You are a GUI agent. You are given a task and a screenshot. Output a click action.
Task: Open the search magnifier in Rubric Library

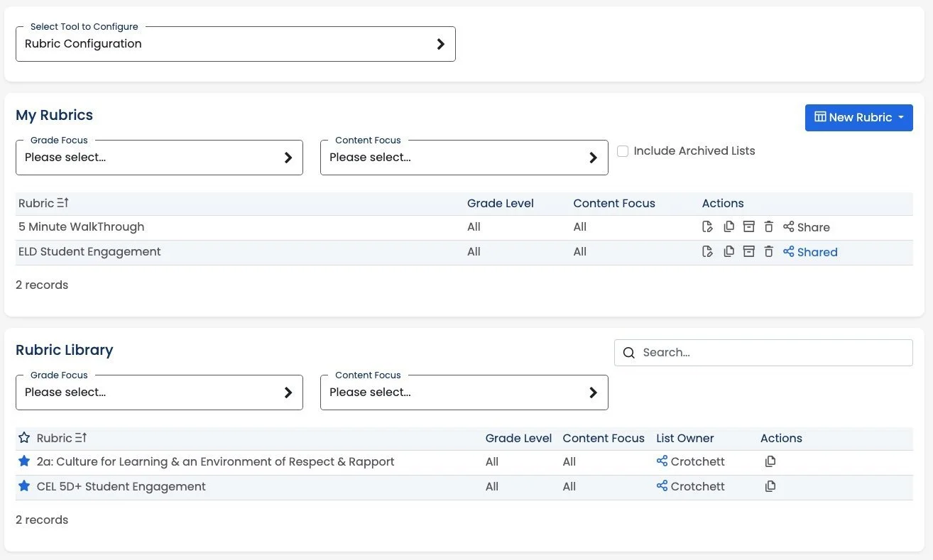[x=629, y=352]
